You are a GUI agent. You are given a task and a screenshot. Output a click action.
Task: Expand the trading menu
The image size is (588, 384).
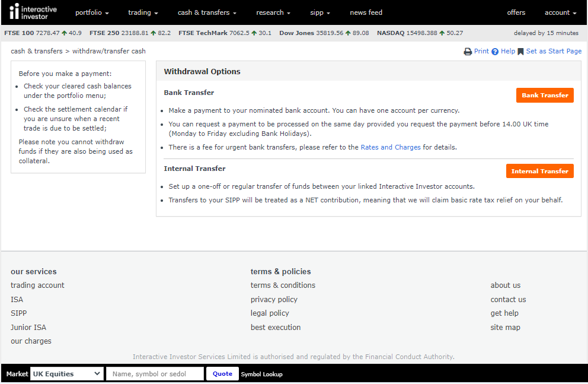[x=143, y=12]
